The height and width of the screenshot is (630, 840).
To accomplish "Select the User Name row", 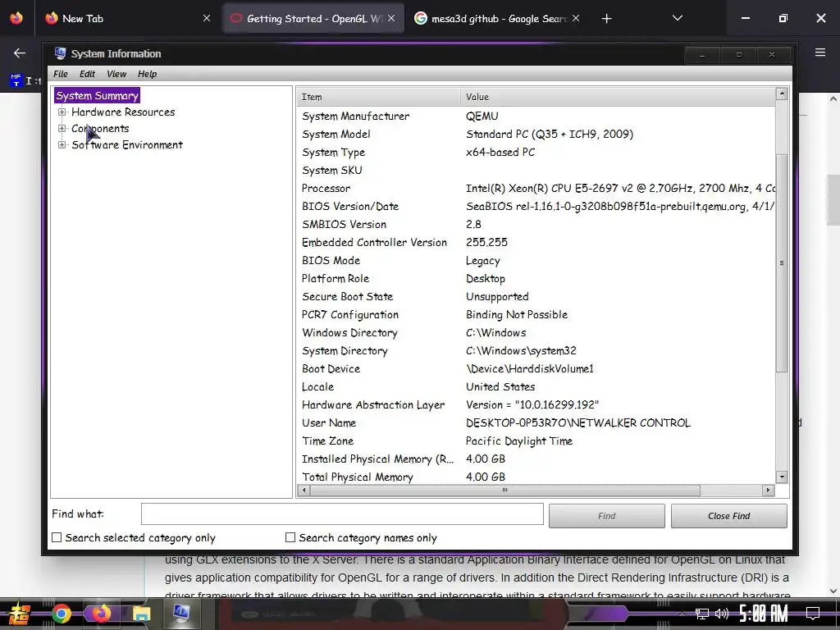I will (536, 422).
